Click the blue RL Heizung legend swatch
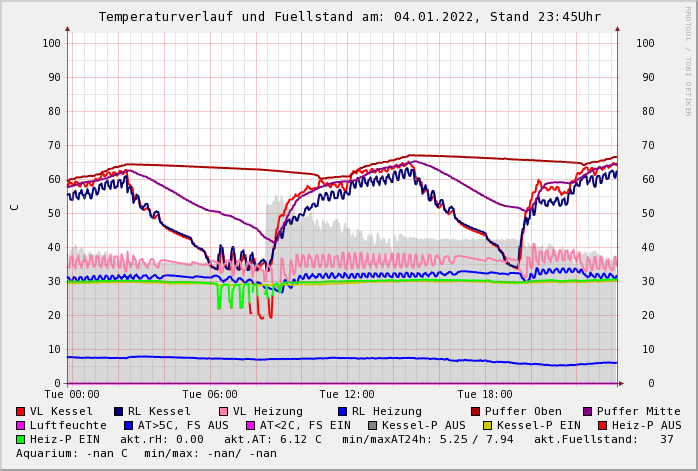Screen dimensions: 698x471 pyautogui.click(x=342, y=411)
